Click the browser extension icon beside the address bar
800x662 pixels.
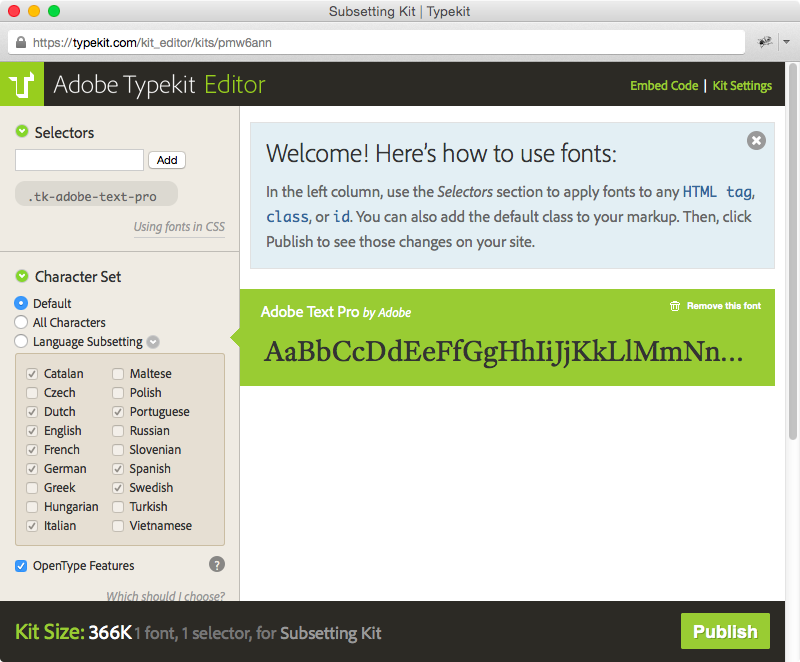(x=764, y=42)
